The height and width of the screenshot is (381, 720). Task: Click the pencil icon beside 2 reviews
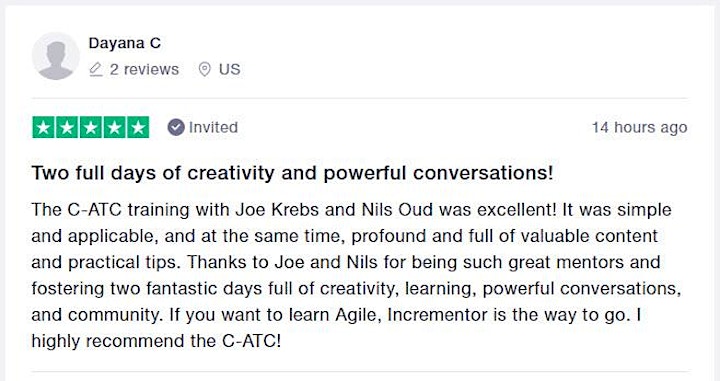pos(96,69)
